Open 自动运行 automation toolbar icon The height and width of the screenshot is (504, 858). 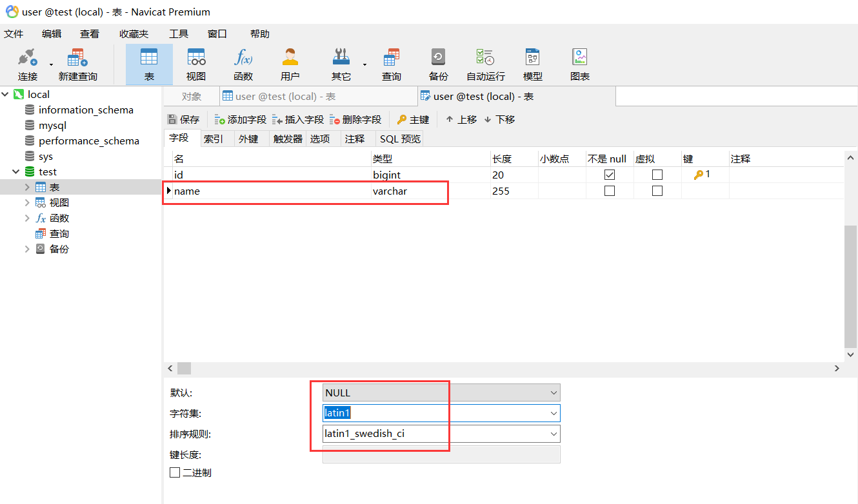tap(485, 64)
